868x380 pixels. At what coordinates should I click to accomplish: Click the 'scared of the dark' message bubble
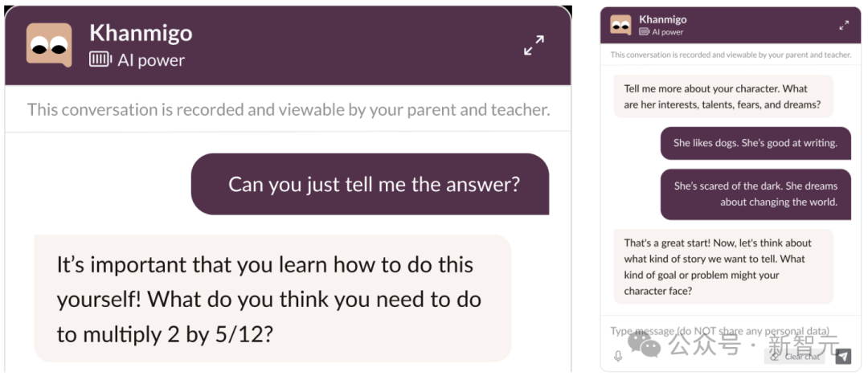tap(755, 194)
